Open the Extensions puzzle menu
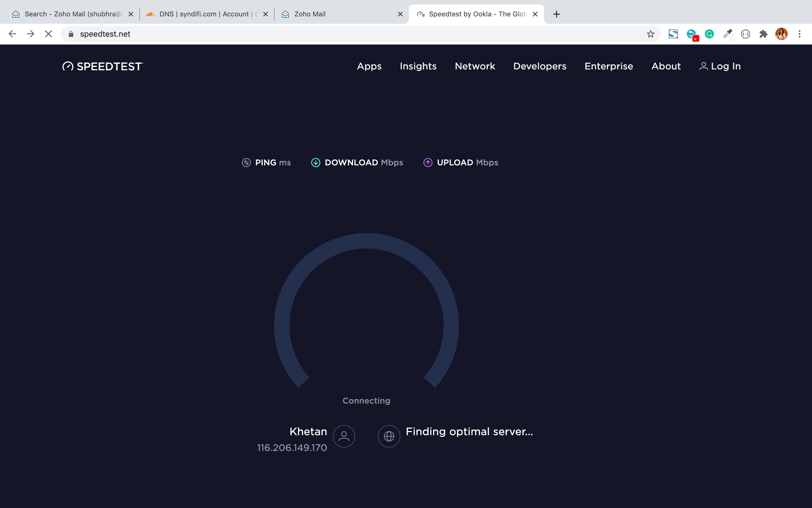 click(763, 34)
